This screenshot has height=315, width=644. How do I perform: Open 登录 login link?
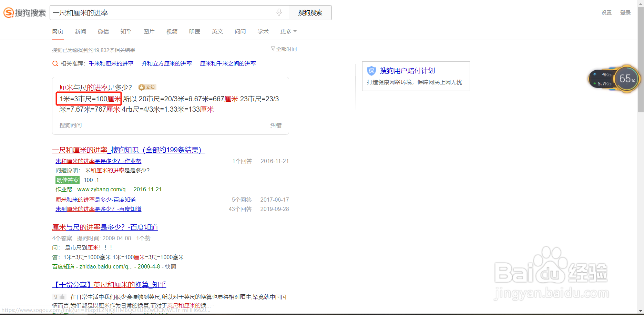pyautogui.click(x=625, y=13)
